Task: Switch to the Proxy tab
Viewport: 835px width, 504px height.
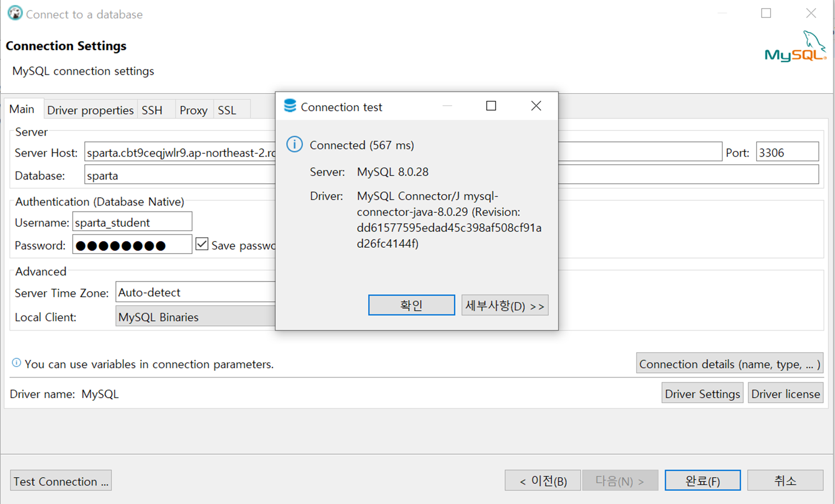Action: 194,110
